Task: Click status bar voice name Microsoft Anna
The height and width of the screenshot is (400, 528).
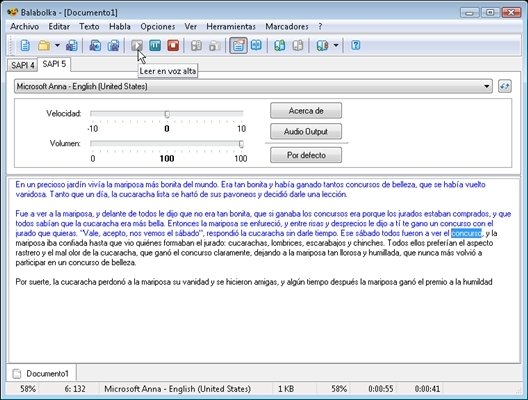Action: (x=177, y=389)
